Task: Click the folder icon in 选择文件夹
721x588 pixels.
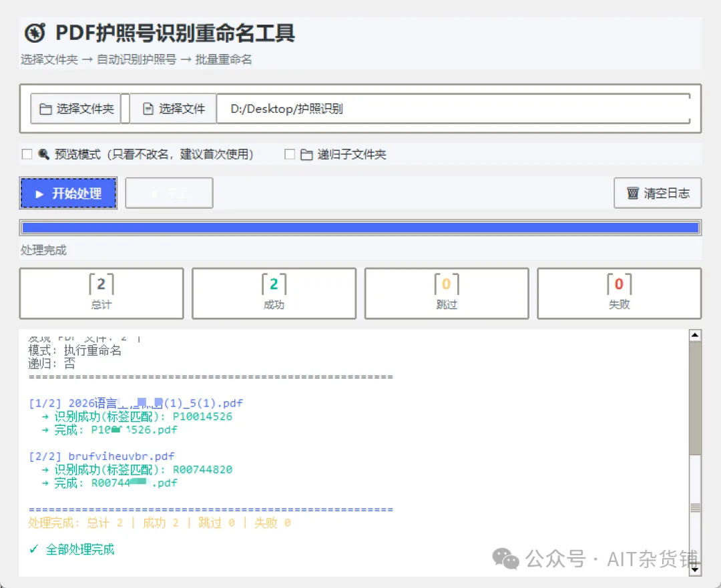Action: coord(45,109)
